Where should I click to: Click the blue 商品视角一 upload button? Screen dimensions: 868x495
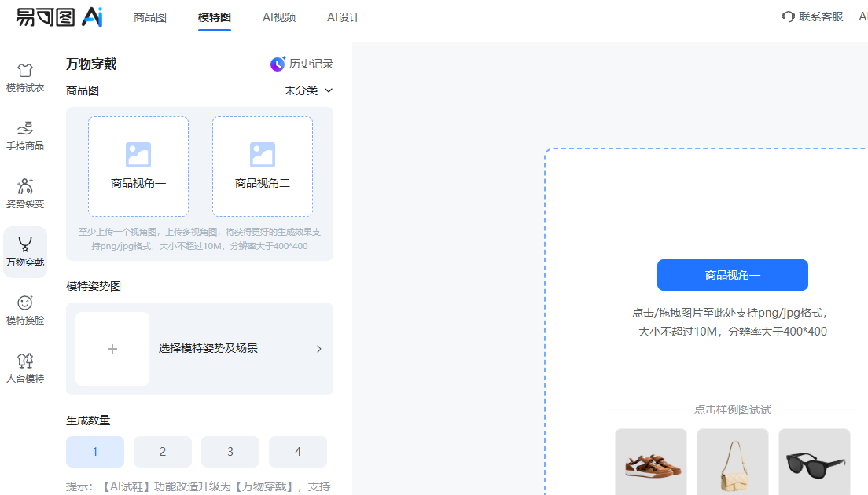732,275
